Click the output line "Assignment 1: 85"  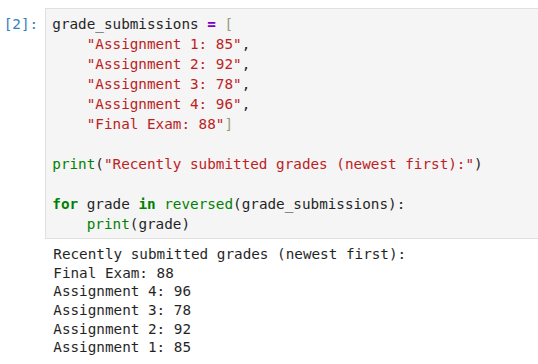pyautogui.click(x=122, y=347)
